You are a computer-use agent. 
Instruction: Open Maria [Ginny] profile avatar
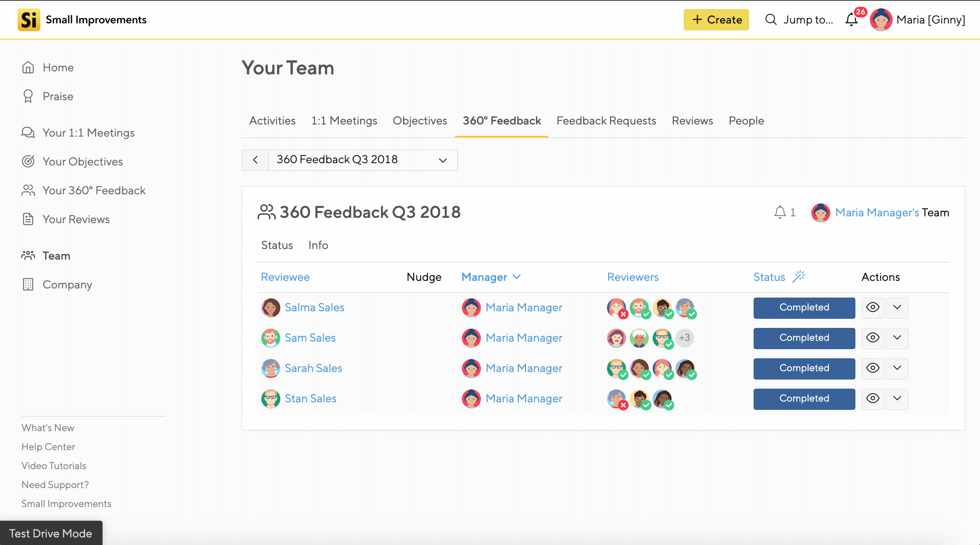click(x=881, y=19)
